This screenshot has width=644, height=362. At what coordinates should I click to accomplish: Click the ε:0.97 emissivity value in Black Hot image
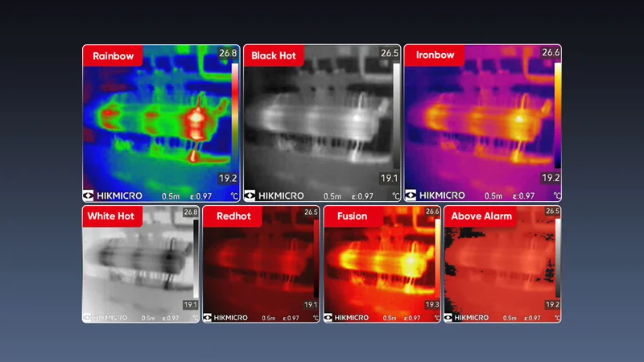(x=362, y=196)
